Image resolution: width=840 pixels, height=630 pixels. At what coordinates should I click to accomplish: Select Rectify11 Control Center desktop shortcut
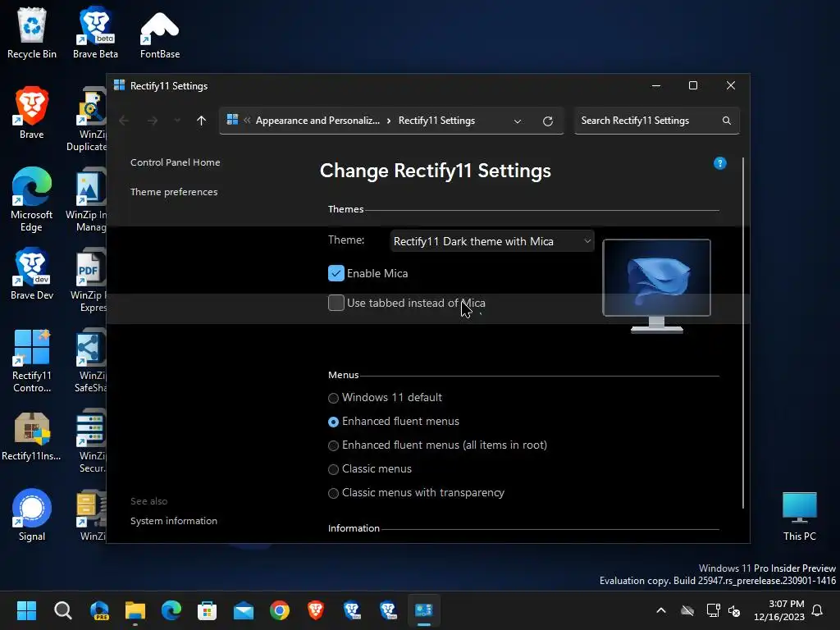32,361
